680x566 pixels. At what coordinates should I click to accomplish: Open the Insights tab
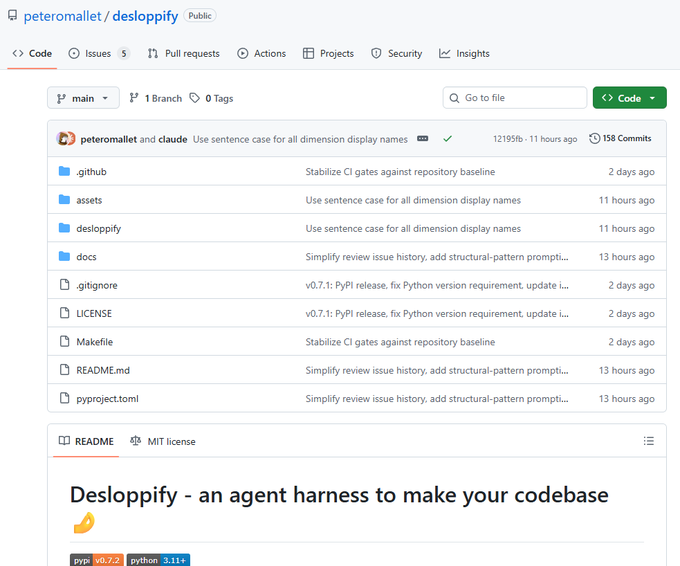point(464,53)
